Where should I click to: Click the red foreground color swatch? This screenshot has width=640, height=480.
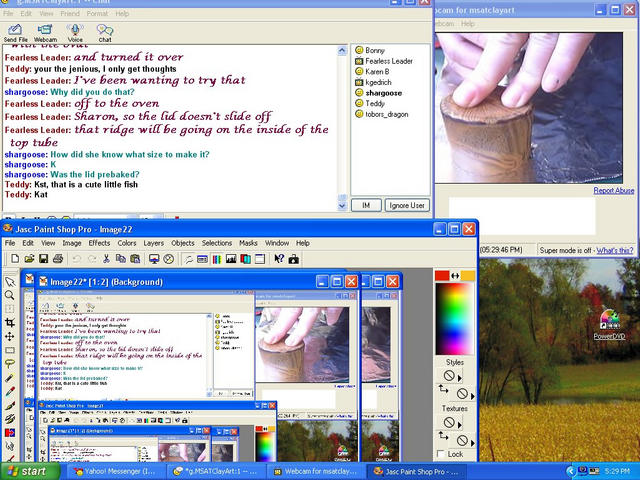[x=442, y=276]
